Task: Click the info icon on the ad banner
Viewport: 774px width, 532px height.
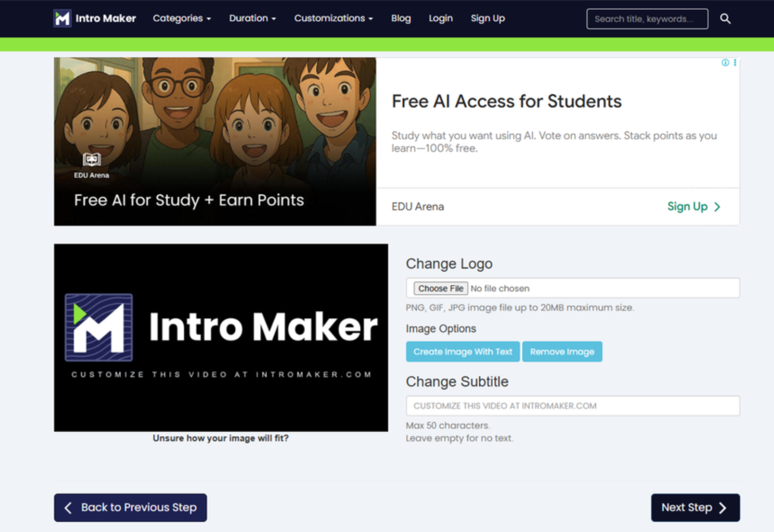Action: (x=724, y=63)
